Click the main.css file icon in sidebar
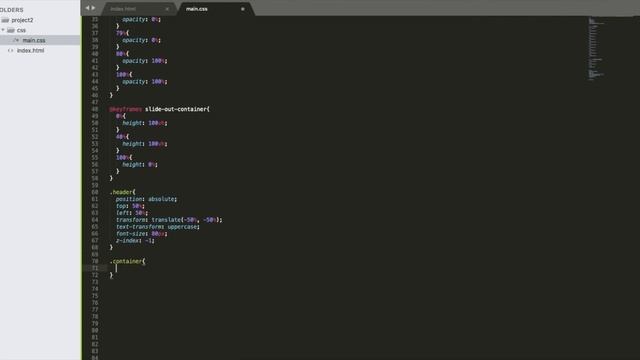Image resolution: width=640 pixels, height=360 pixels. click(17, 40)
